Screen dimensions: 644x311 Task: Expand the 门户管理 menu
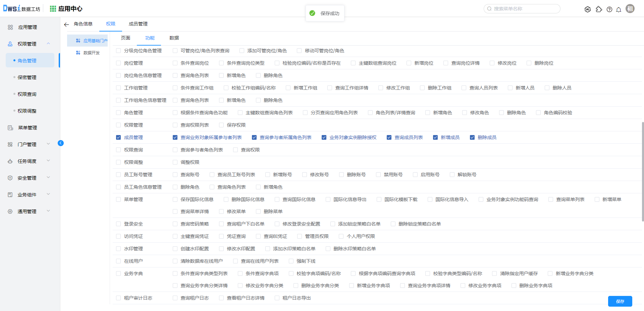tap(48, 144)
